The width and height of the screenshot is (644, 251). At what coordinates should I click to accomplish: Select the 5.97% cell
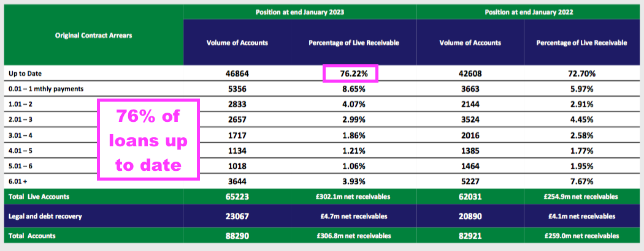pyautogui.click(x=581, y=89)
